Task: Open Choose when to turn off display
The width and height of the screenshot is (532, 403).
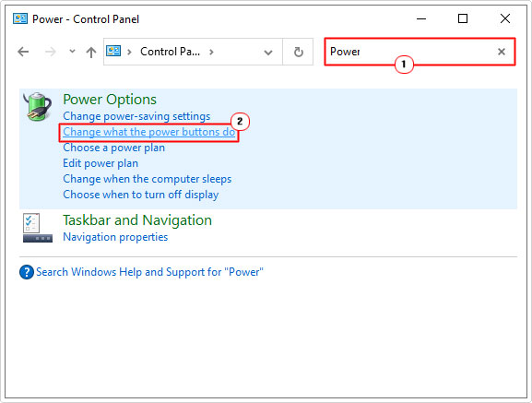Action: [141, 195]
